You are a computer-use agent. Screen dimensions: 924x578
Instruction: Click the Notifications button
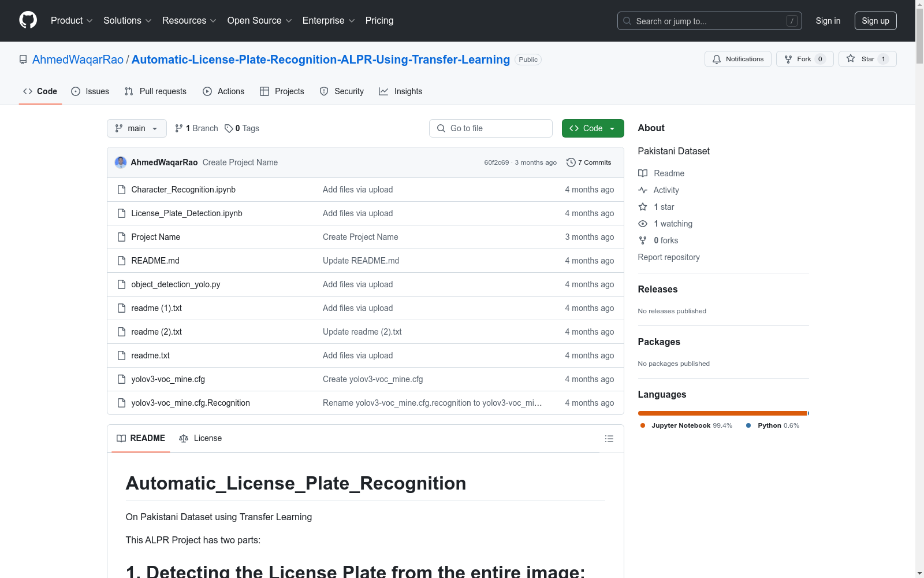[738, 59]
